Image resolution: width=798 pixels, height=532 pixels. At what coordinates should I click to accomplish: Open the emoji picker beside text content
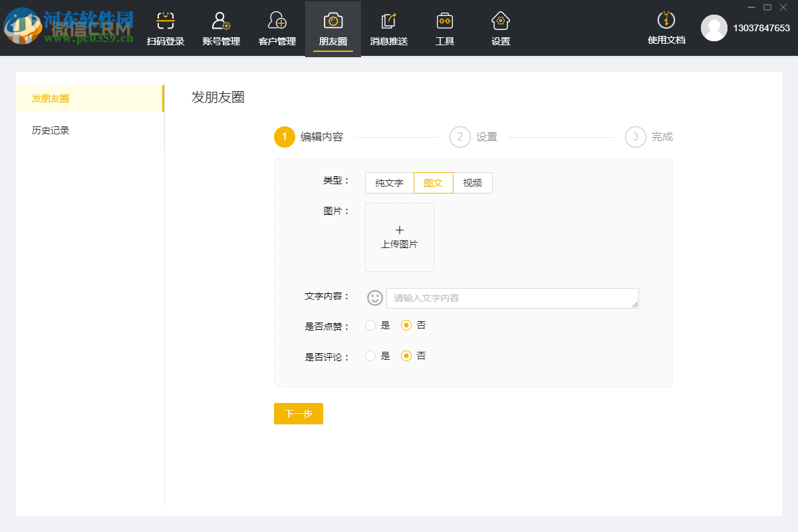coord(374,298)
